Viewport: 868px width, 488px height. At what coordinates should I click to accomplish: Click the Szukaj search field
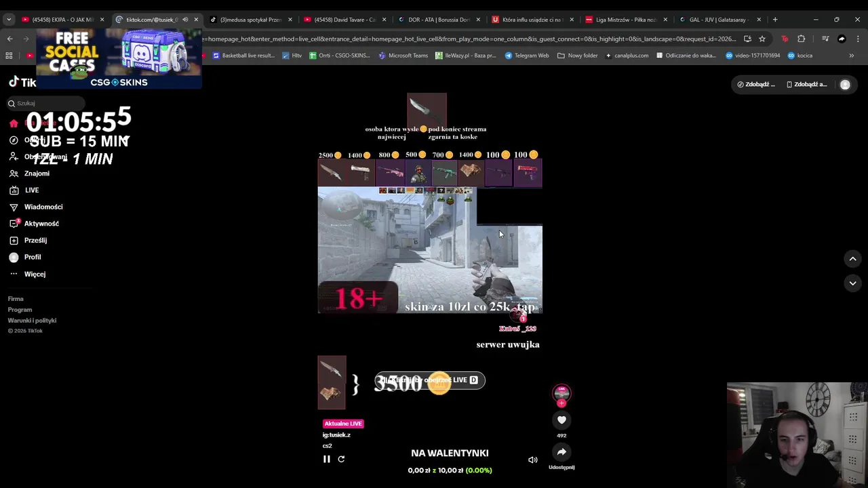coord(46,103)
